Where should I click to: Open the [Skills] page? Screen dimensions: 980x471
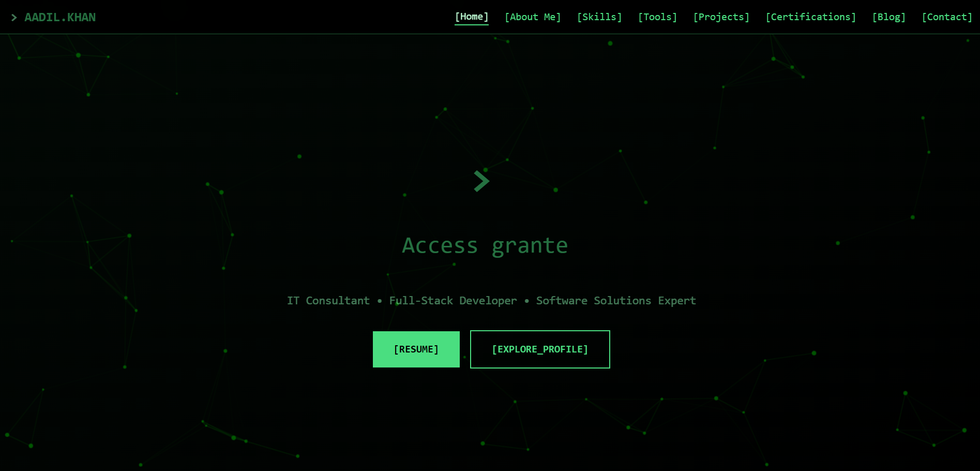[x=599, y=17]
